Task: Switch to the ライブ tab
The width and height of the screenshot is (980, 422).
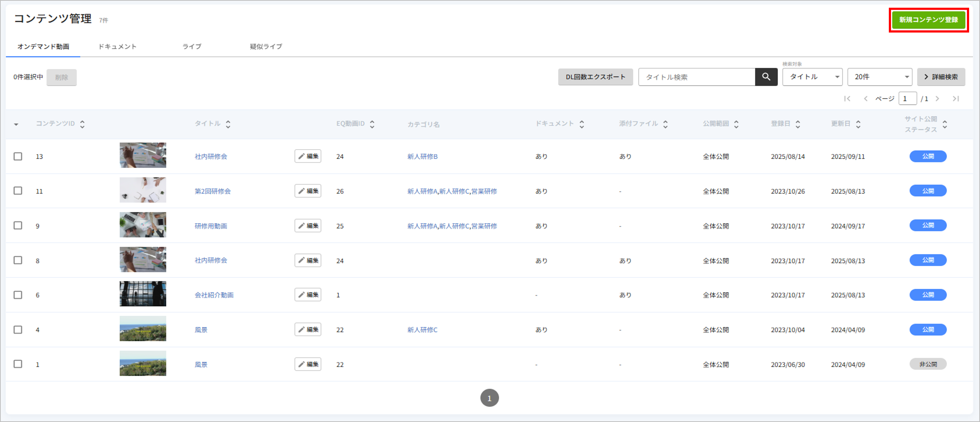Action: (192, 46)
